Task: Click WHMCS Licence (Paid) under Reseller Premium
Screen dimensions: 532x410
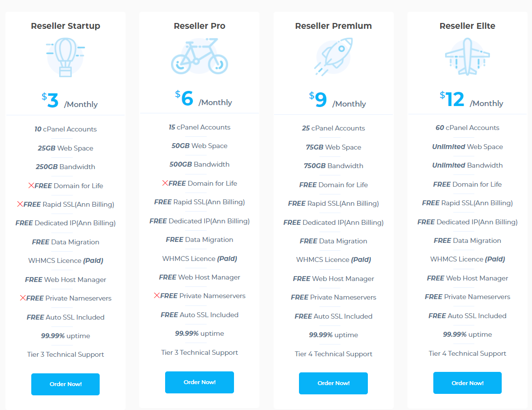Action: coord(333,259)
